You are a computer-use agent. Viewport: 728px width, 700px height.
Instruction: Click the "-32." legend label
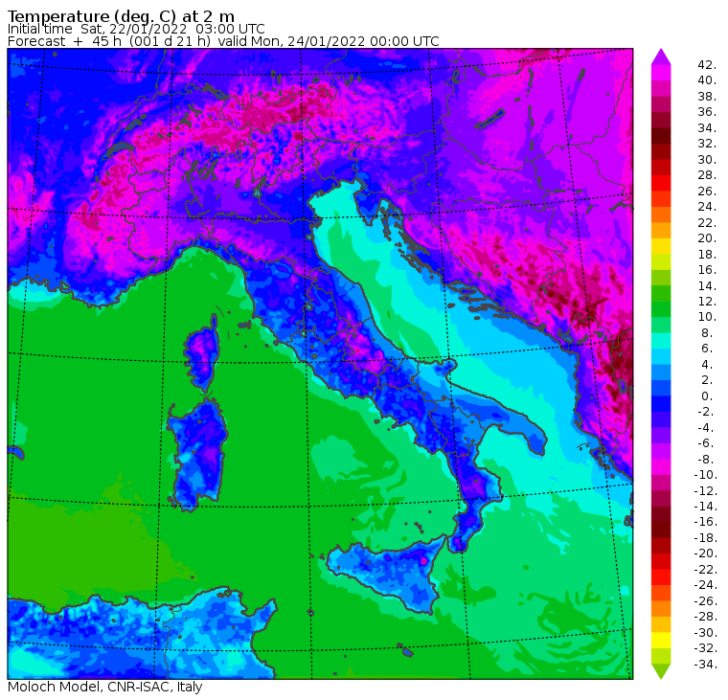click(x=706, y=648)
